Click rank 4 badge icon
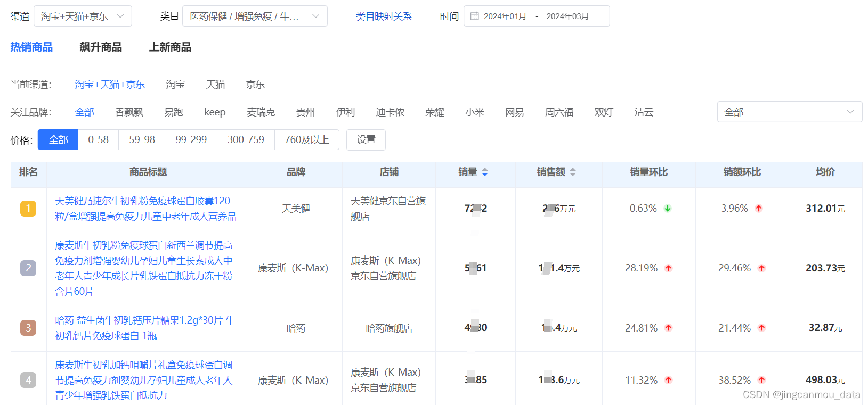Viewport: 868px width, 405px height. pos(28,380)
